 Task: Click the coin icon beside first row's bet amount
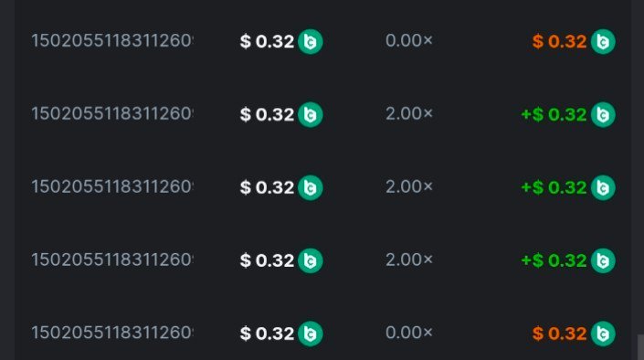tap(310, 41)
